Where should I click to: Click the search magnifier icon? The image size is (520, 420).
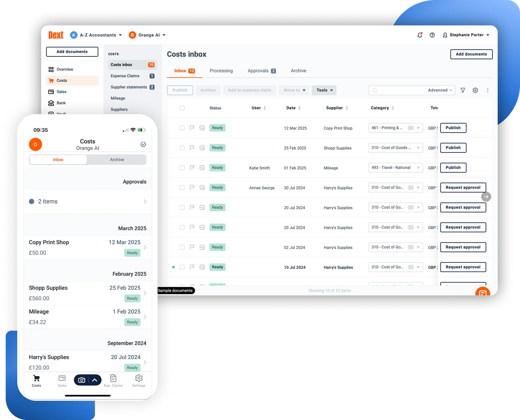click(x=375, y=90)
